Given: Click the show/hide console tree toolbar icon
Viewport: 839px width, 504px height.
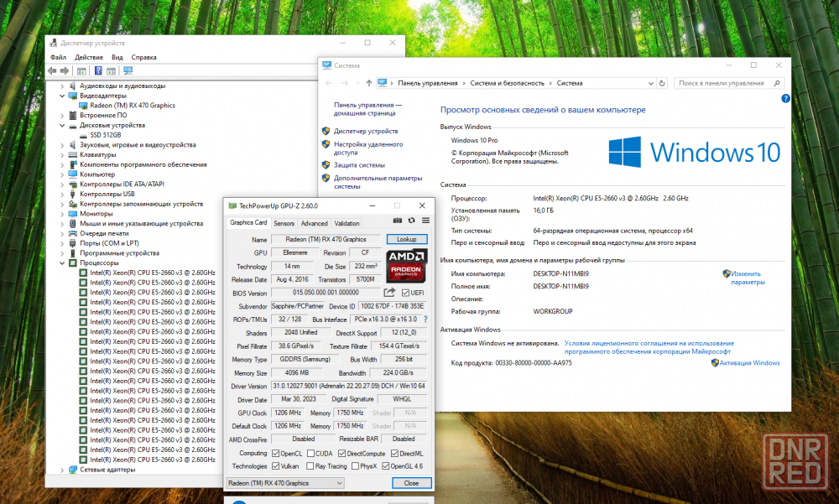Looking at the screenshot, I should click(x=81, y=70).
